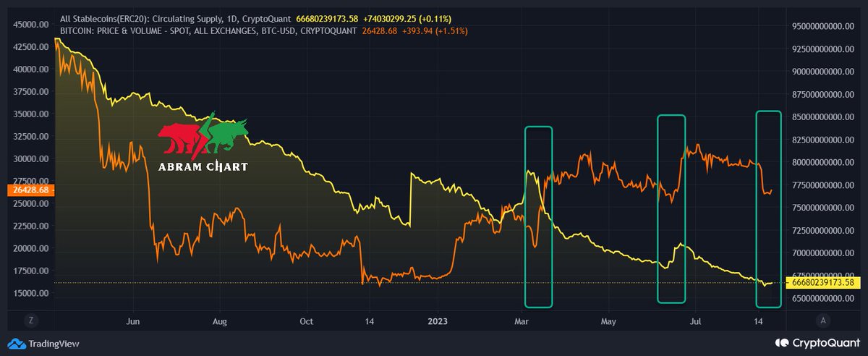This screenshot has height=356, width=868.
Task: Click the 65000000000.00 right axis label
Action: (x=822, y=298)
